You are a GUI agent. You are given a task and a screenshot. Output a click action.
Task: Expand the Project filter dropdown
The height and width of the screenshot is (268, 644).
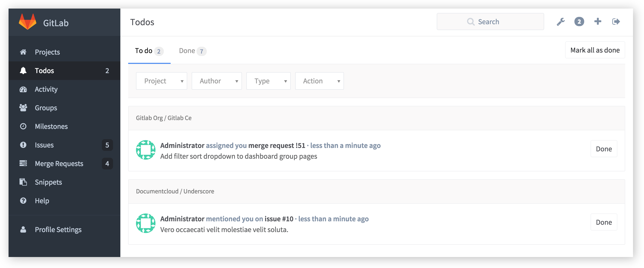coord(162,80)
